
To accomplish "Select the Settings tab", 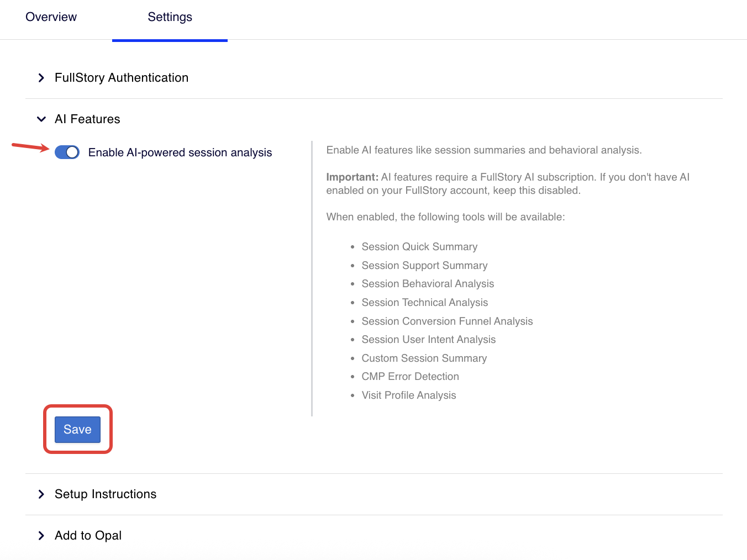I will click(170, 17).
